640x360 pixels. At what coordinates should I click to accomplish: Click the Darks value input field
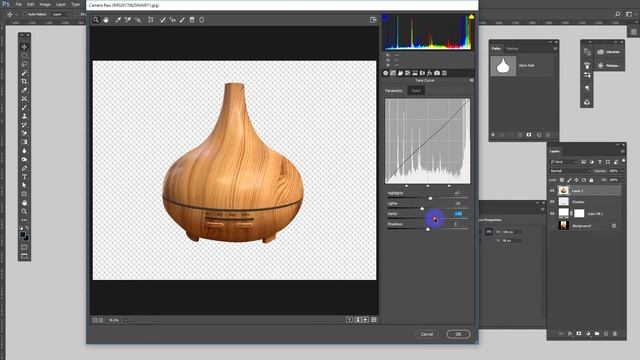pos(458,213)
